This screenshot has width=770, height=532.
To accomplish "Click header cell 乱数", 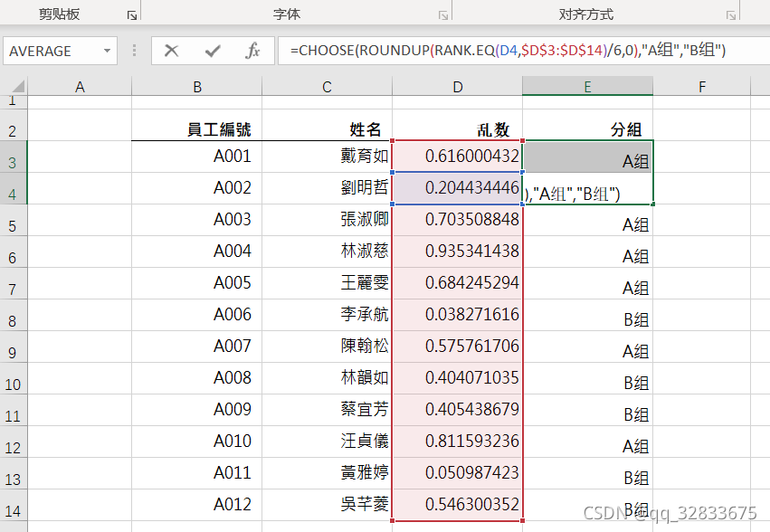I will (457, 125).
